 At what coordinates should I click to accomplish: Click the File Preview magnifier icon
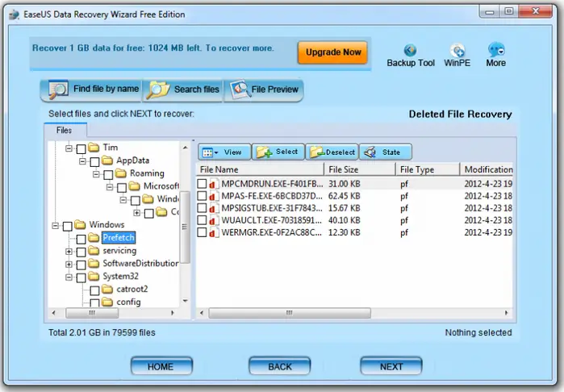click(x=240, y=89)
